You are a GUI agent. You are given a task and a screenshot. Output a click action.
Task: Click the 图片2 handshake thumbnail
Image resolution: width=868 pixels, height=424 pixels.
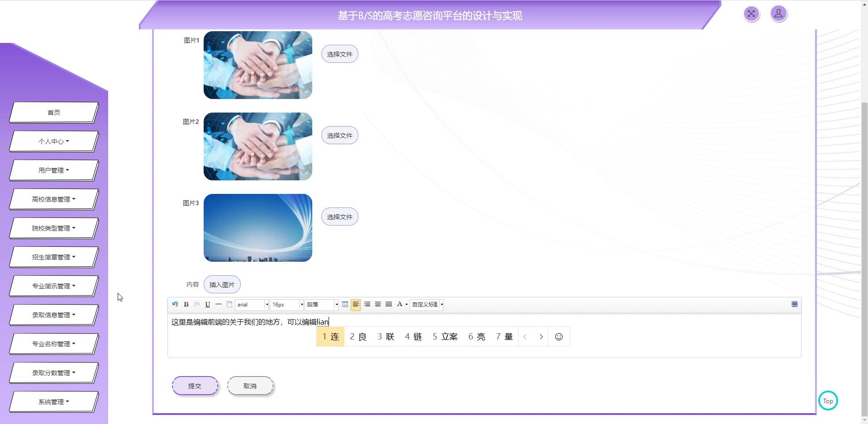(x=258, y=146)
